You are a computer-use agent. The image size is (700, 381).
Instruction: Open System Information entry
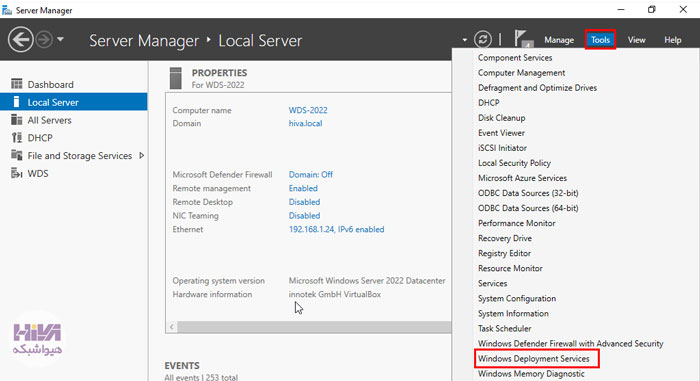coord(513,314)
